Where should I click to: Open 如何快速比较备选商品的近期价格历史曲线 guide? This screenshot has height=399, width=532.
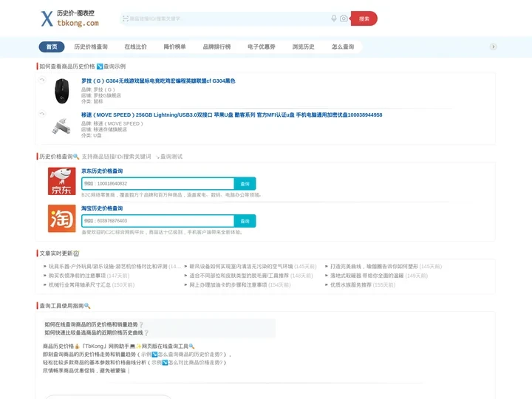click(x=94, y=332)
